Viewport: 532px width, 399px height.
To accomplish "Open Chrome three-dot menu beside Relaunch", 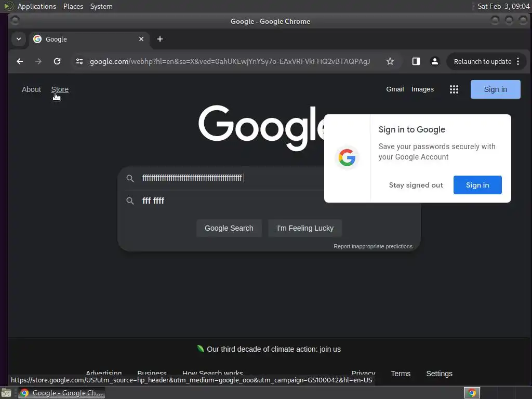I will [x=518, y=61].
